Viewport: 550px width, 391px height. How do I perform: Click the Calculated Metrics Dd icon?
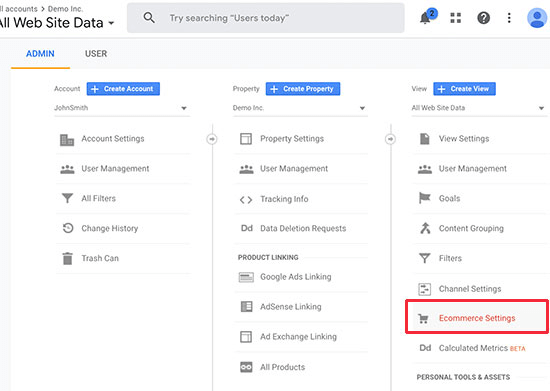(x=425, y=348)
